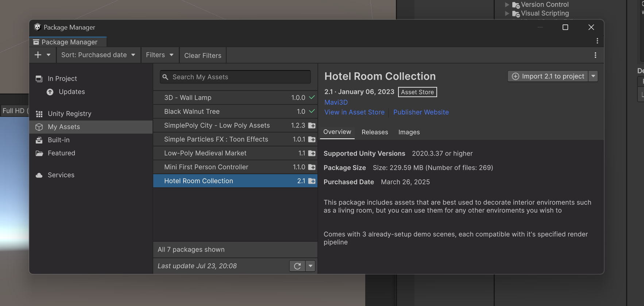The height and width of the screenshot is (306, 644).
Task: Click Visual Scripting folder icon behind
Action: [x=516, y=14]
